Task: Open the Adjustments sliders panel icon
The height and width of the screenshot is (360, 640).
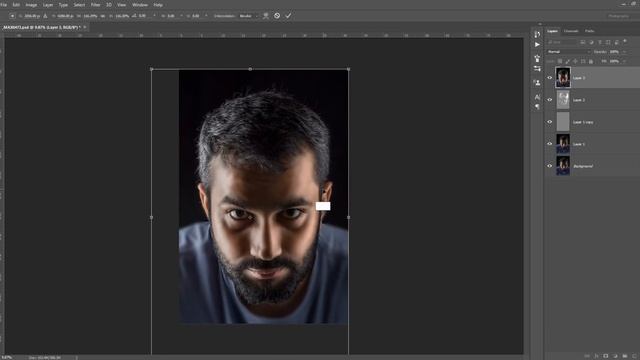Action: coord(537,69)
